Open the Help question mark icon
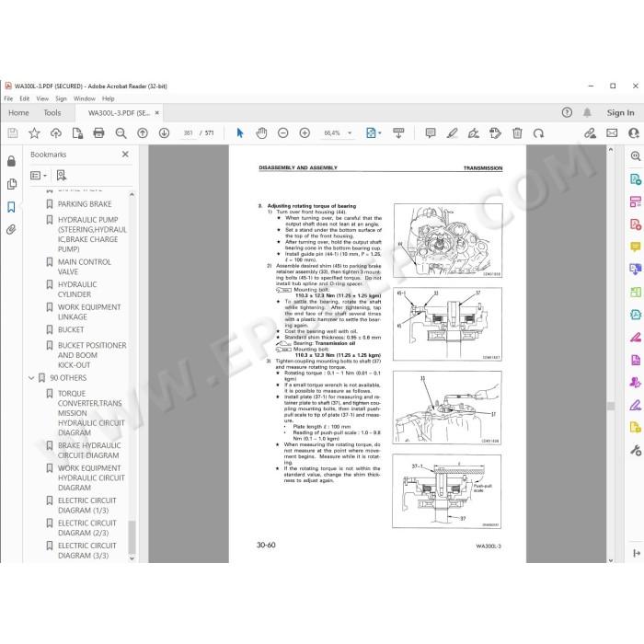 pyautogui.click(x=567, y=112)
